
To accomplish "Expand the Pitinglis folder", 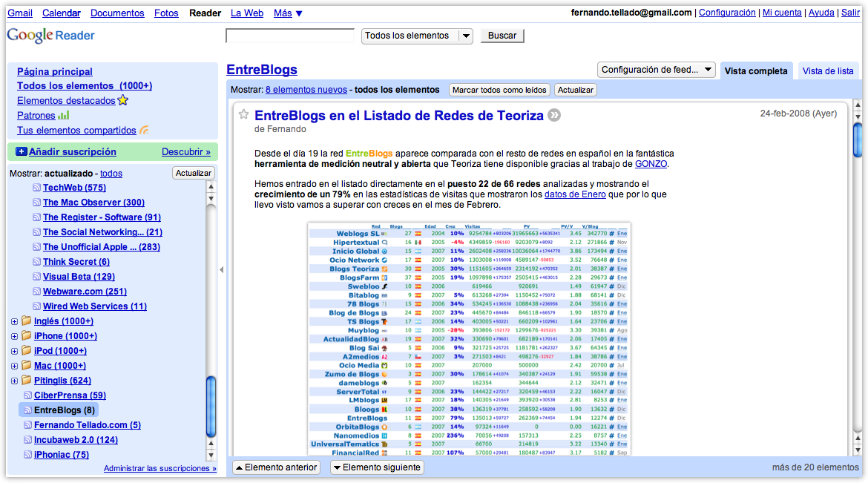I will [14, 381].
